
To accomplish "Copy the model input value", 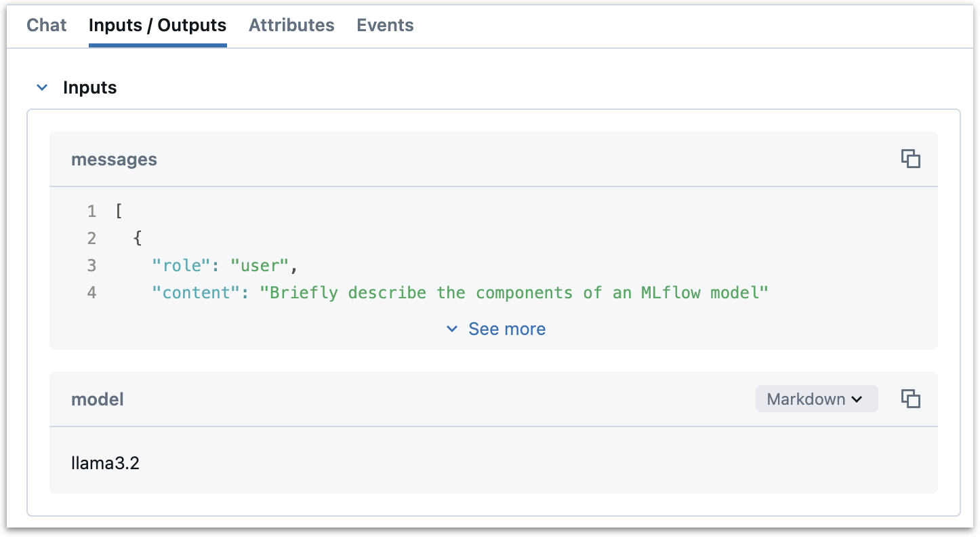I will tap(910, 399).
